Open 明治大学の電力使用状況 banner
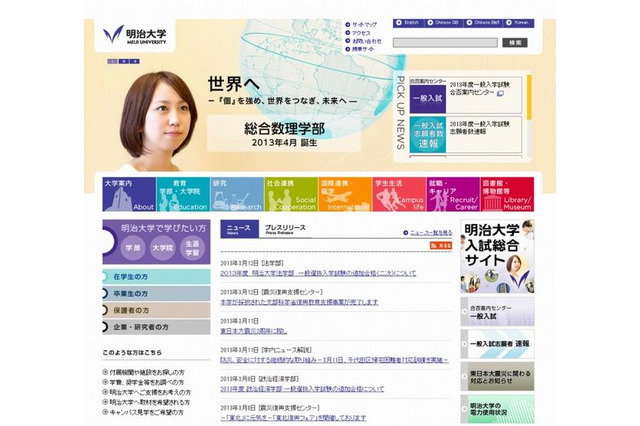 tap(497, 408)
